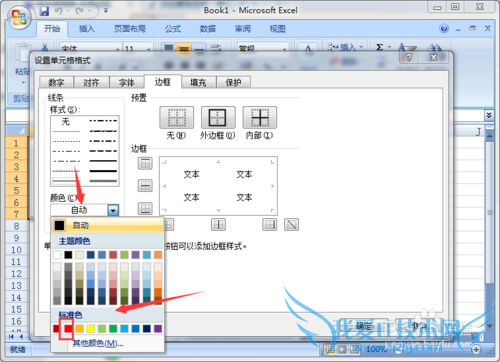
Task: Pick the black theme color swatch
Action: tap(68, 255)
